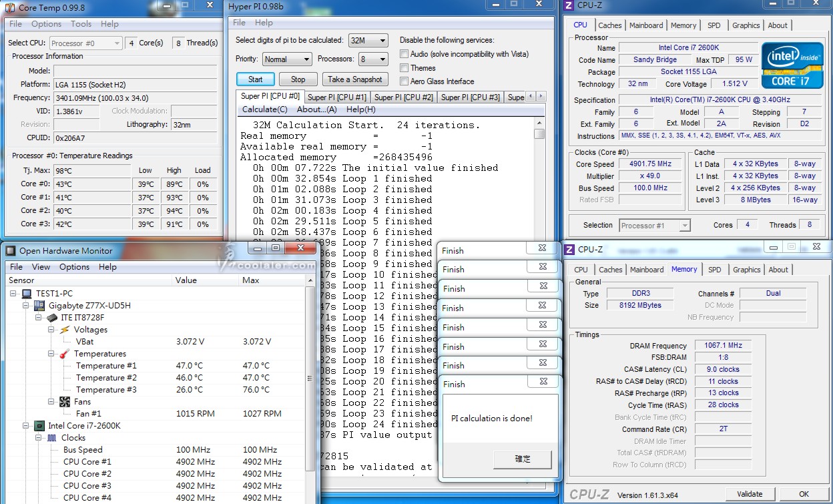Open the Tools menu in Core Temp
833x504 pixels.
tap(81, 24)
